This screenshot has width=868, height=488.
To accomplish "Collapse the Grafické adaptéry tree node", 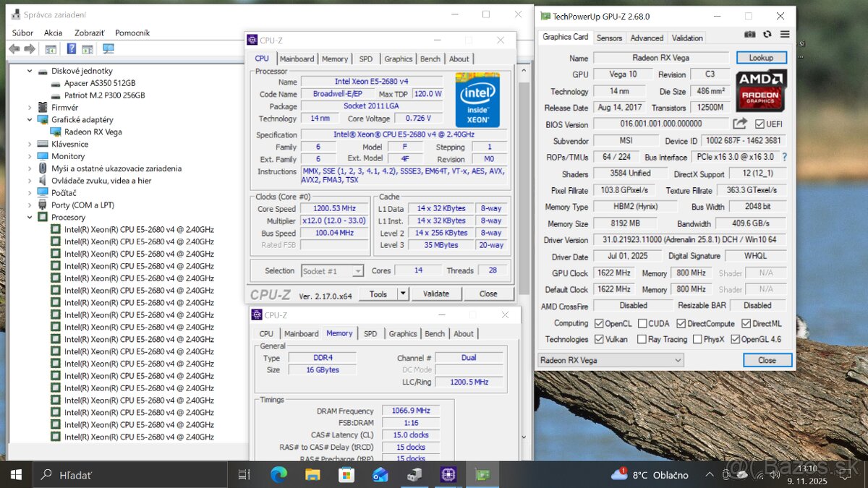I will (x=30, y=120).
